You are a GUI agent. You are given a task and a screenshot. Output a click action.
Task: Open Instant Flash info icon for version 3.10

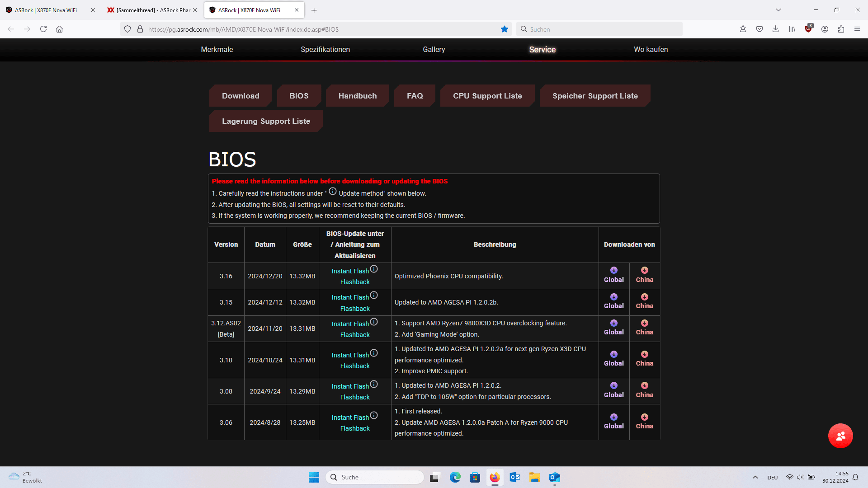[x=374, y=353]
